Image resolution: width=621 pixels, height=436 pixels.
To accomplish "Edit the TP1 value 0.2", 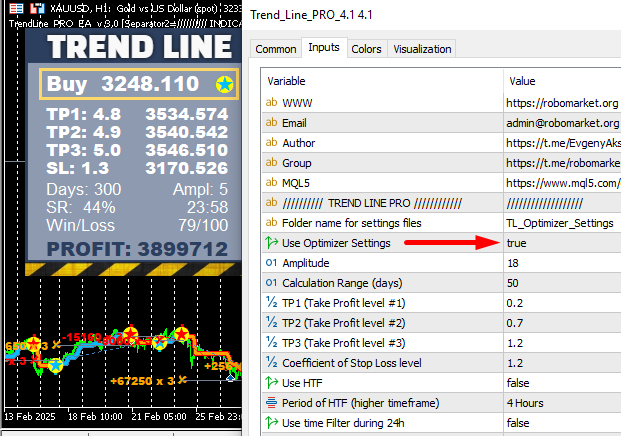I will click(514, 303).
